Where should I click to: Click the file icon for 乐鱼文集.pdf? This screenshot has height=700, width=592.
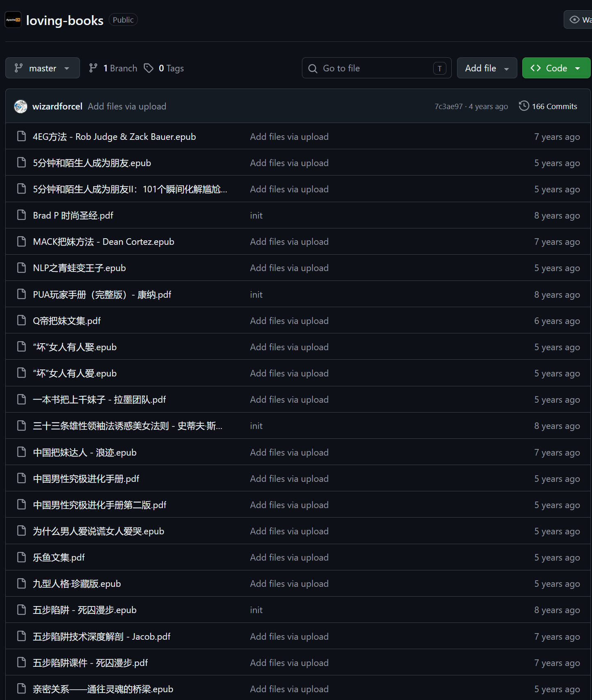[x=21, y=557]
